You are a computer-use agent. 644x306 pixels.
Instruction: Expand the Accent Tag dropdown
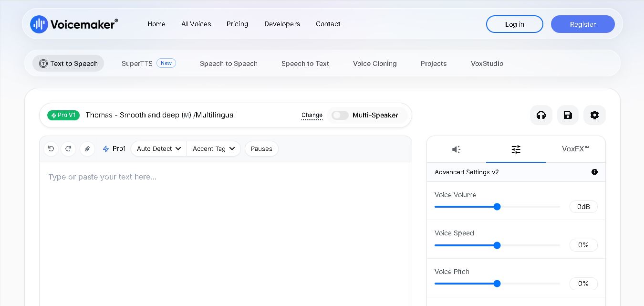click(214, 149)
